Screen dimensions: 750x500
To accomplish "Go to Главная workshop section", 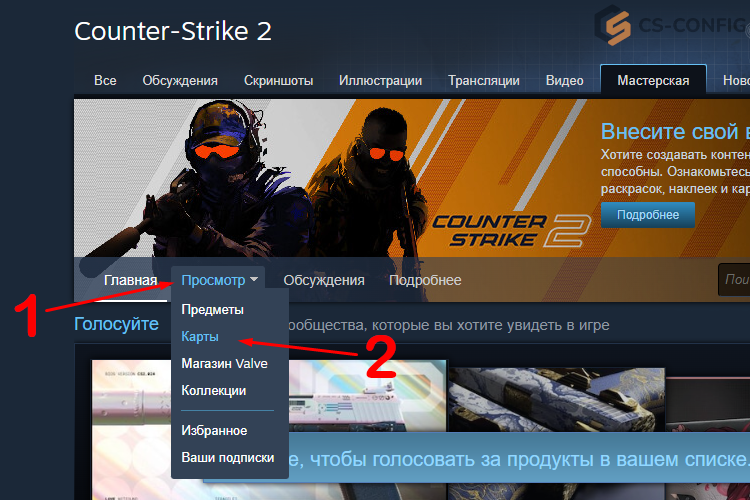I will (130, 280).
